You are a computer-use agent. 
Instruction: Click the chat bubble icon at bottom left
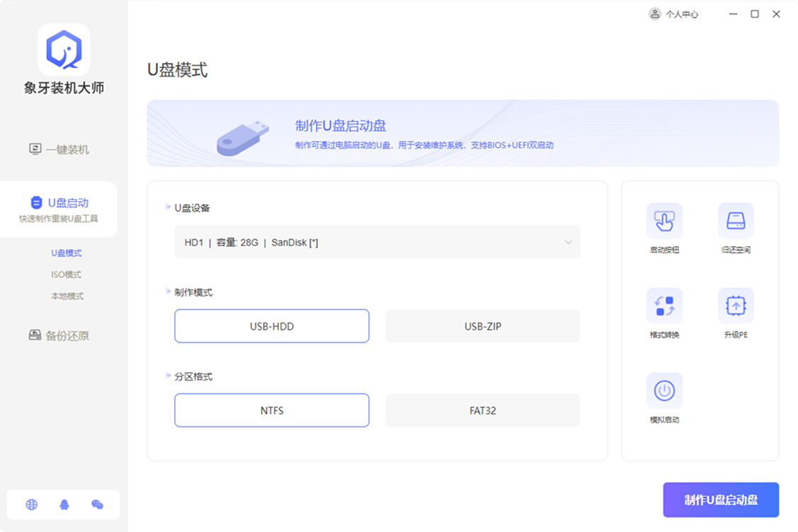coord(97,505)
